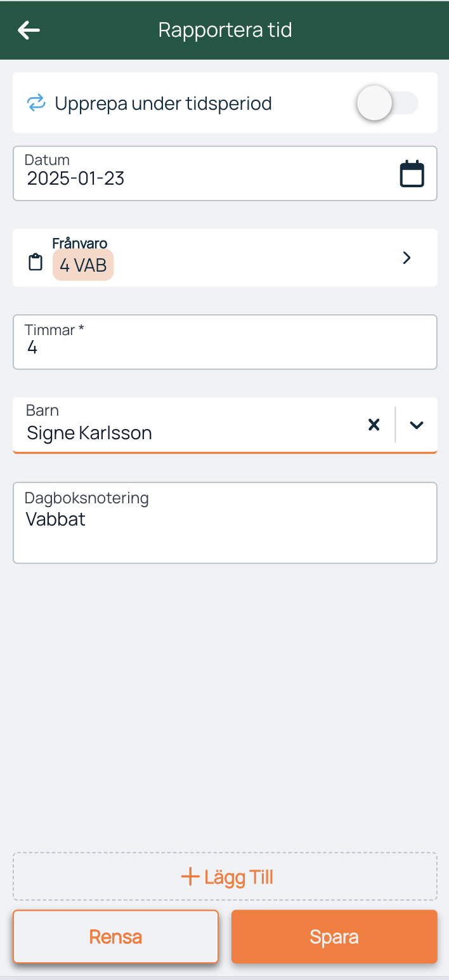Clear Signe Karlsson with the X icon
The height and width of the screenshot is (980, 449).
point(374,425)
